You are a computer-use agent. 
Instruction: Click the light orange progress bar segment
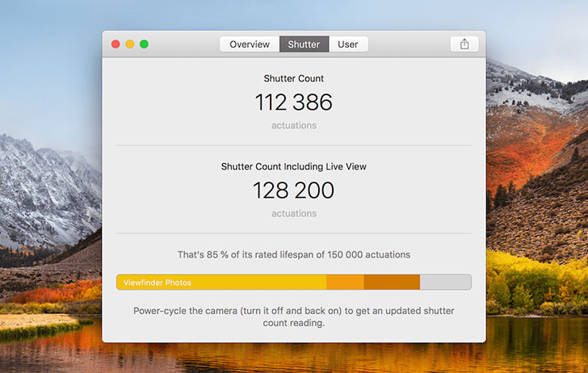coord(345,282)
